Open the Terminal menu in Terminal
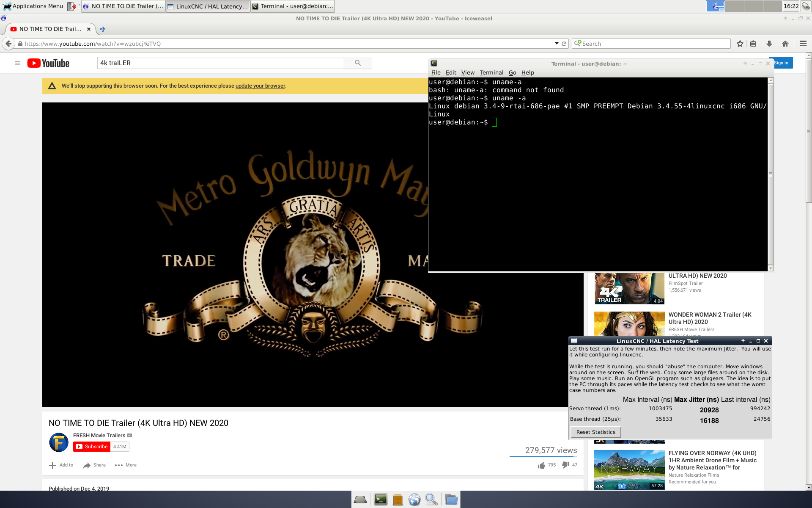 pyautogui.click(x=491, y=72)
